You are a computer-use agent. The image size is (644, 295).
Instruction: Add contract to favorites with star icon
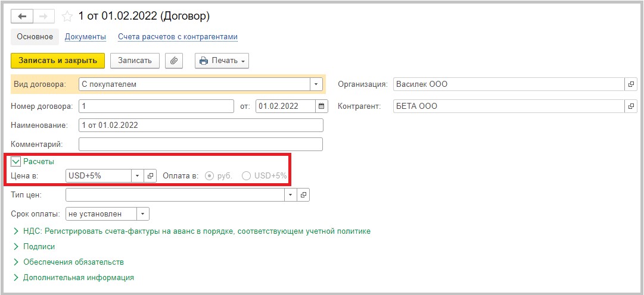click(67, 17)
